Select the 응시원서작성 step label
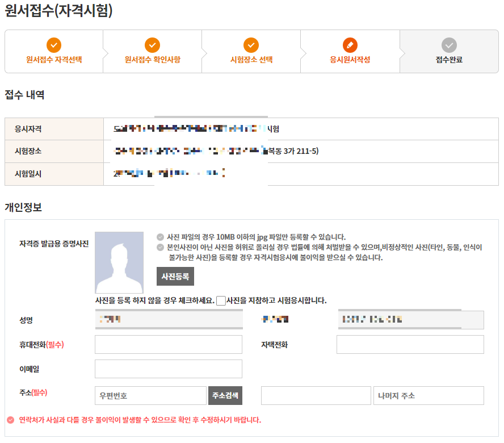 tap(350, 60)
